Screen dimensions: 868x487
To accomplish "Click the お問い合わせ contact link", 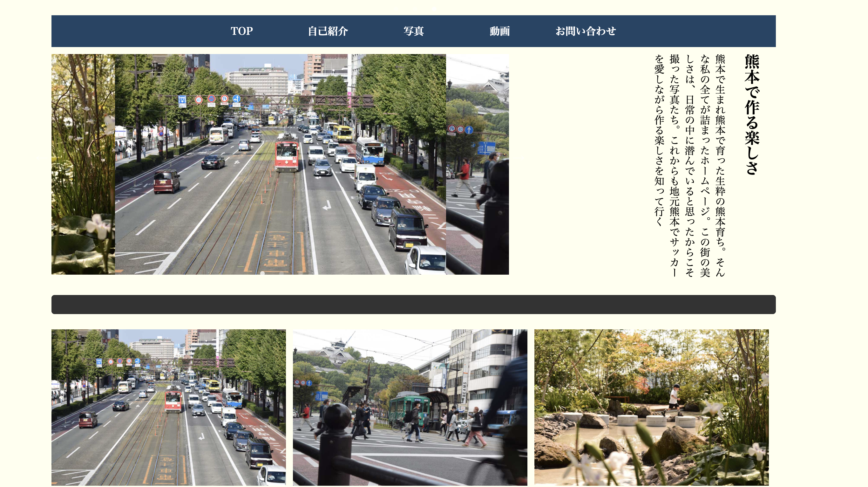I will coord(585,31).
